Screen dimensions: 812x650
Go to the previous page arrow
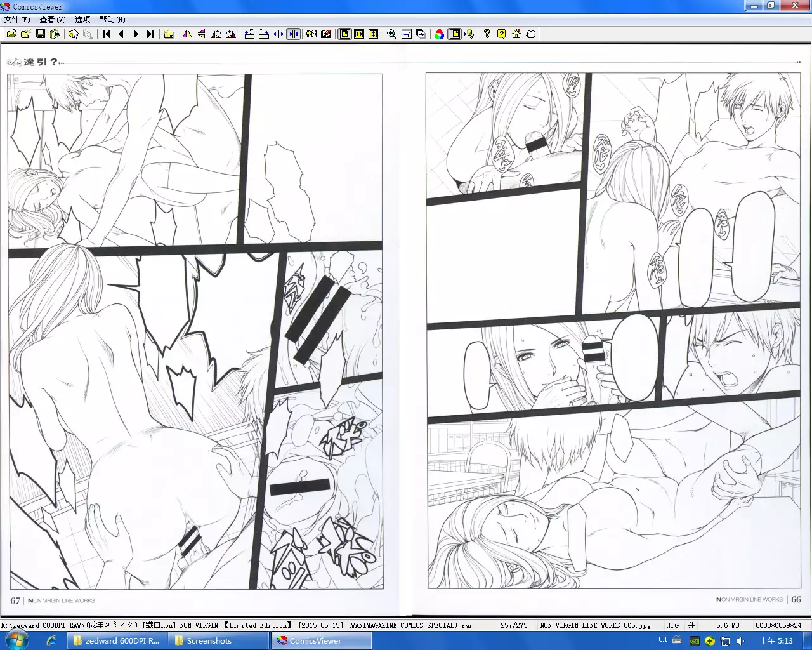[x=121, y=34]
